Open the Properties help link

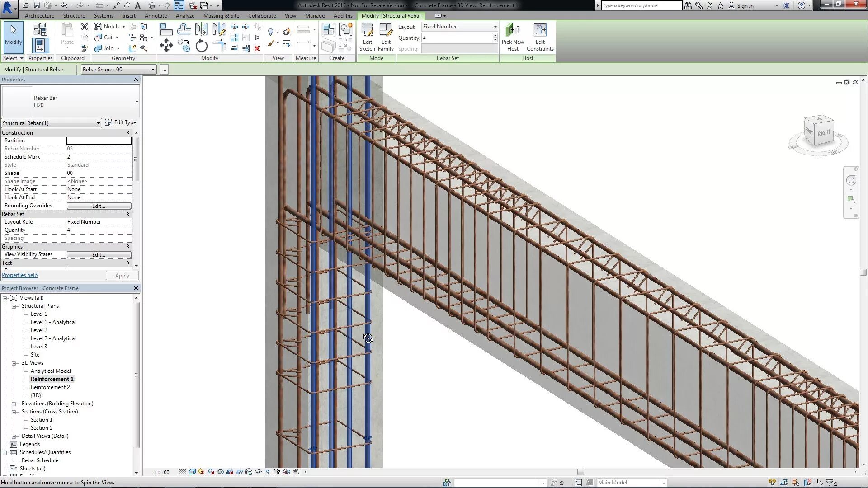coord(19,275)
